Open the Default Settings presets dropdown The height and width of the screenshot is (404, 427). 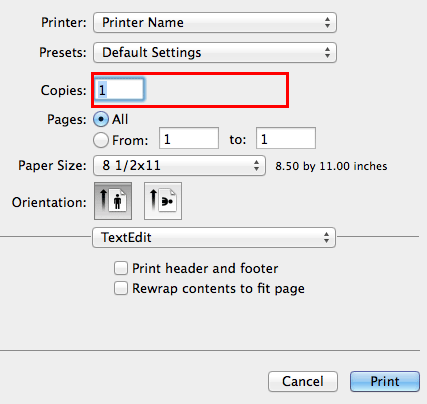click(x=215, y=53)
